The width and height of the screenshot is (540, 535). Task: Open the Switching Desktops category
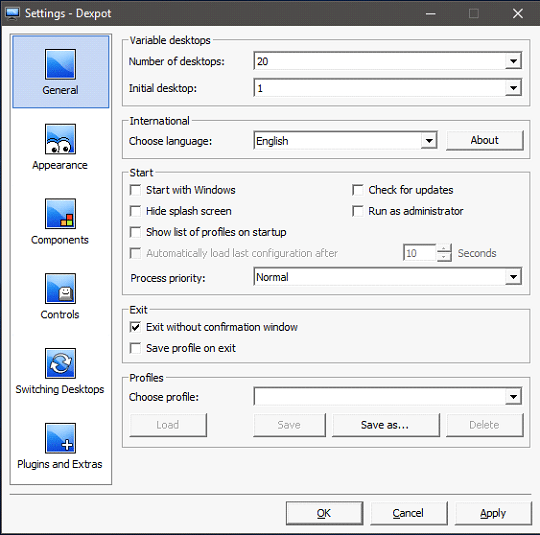(60, 372)
